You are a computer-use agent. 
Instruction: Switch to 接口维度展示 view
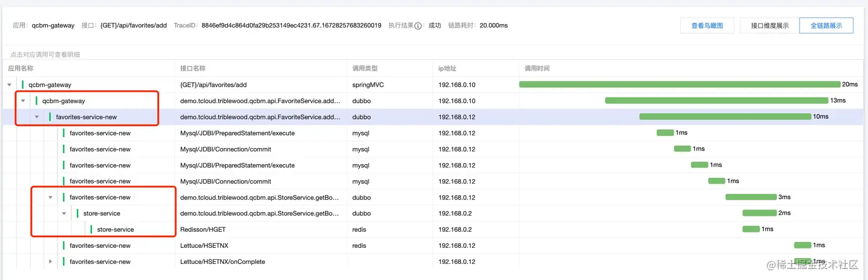(x=770, y=26)
